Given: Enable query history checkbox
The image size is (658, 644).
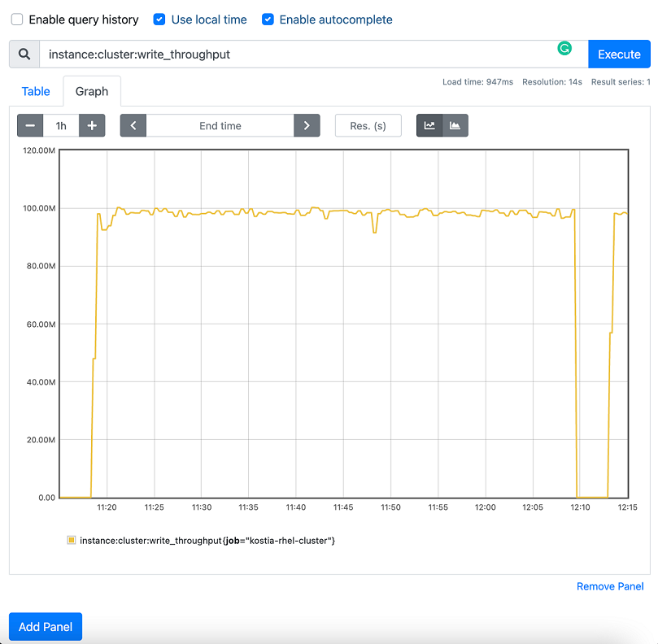Looking at the screenshot, I should (x=17, y=20).
